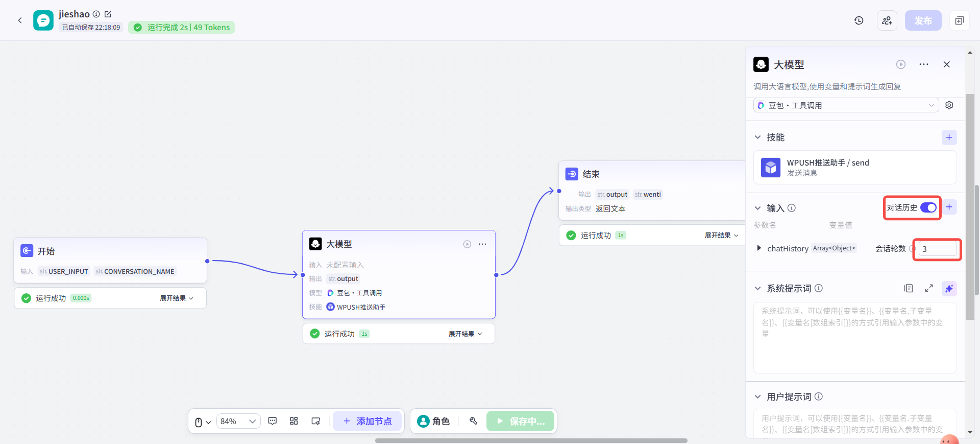Select the WPUSH推送助手 / send skill
Screen dimensions: 980x444
pyautogui.click(x=855, y=168)
